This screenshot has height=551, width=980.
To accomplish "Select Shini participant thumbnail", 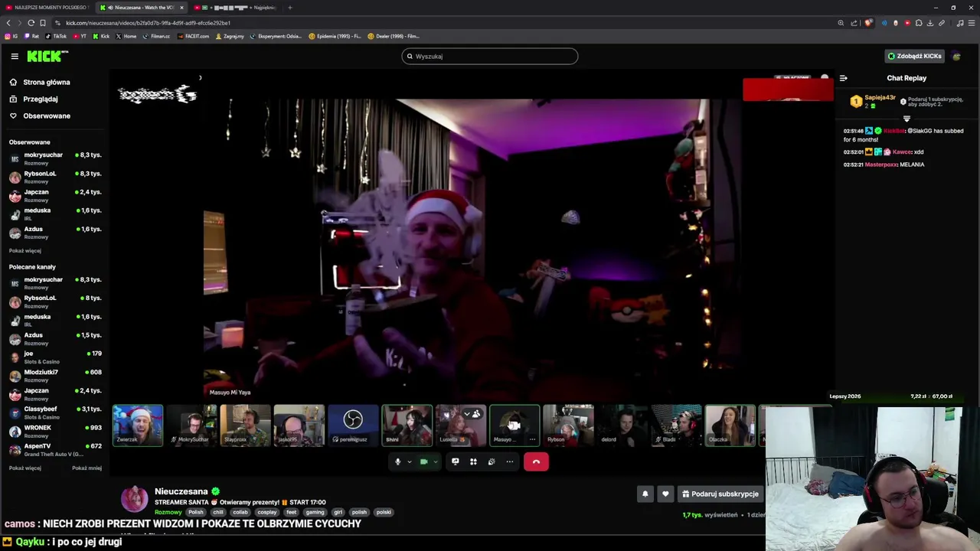I will 407,425.
